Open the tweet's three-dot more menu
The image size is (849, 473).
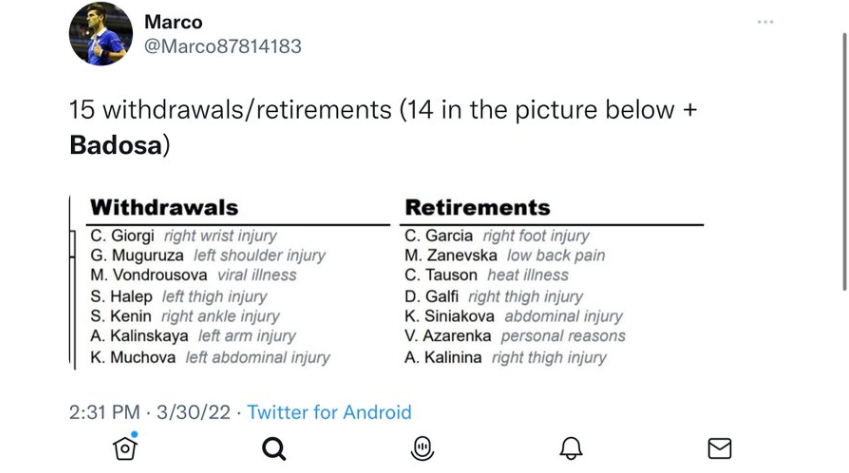click(x=765, y=22)
